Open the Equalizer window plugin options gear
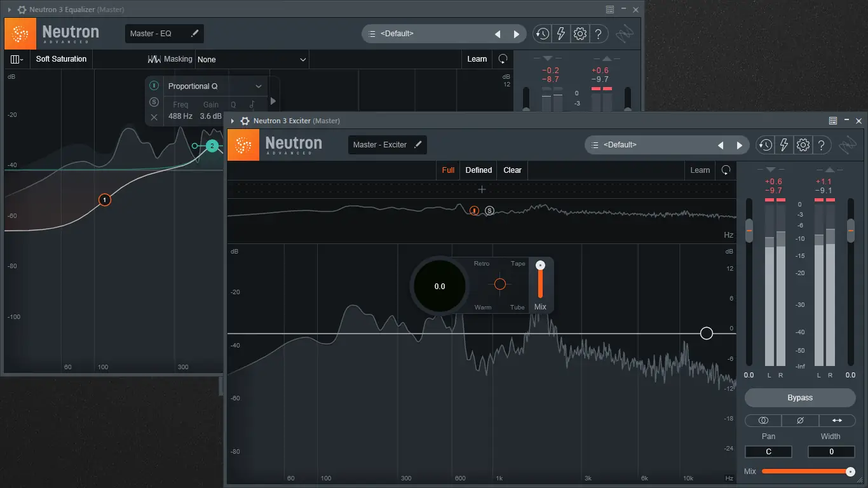Image resolution: width=868 pixels, height=488 pixels. [21, 10]
